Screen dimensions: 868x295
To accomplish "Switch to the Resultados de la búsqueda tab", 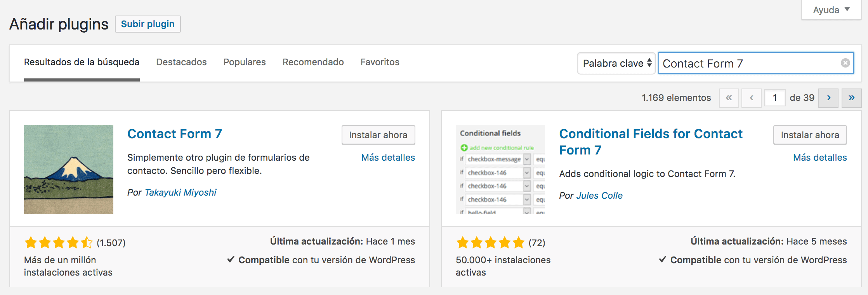I will (82, 62).
